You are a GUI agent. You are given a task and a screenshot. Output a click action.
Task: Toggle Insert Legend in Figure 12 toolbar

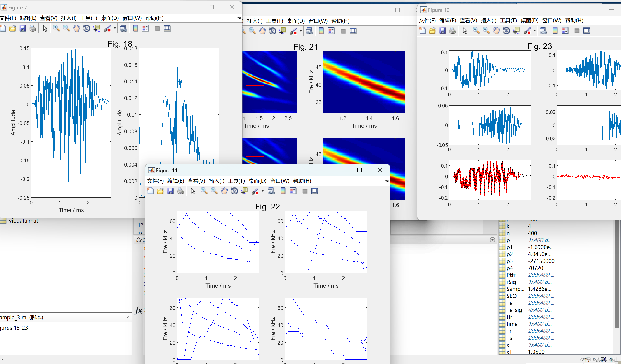[x=565, y=31]
